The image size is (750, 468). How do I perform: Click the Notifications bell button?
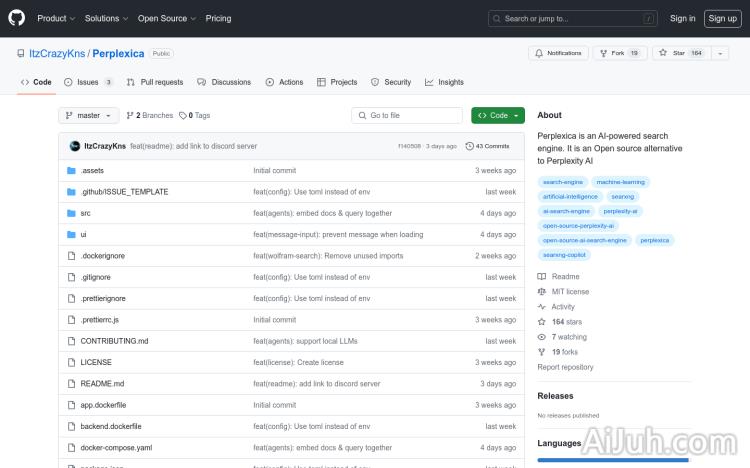pyautogui.click(x=559, y=53)
